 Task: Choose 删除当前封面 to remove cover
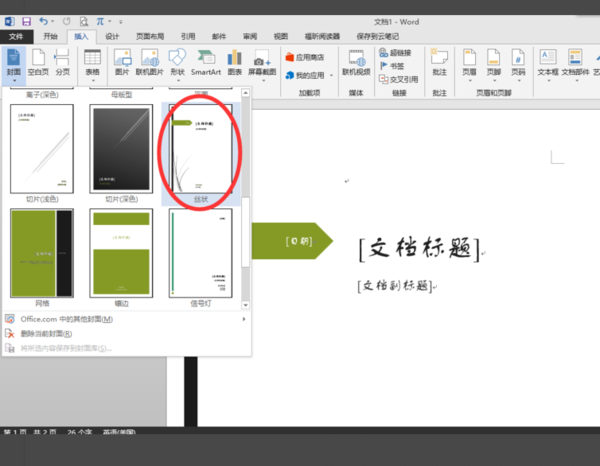pos(126,334)
